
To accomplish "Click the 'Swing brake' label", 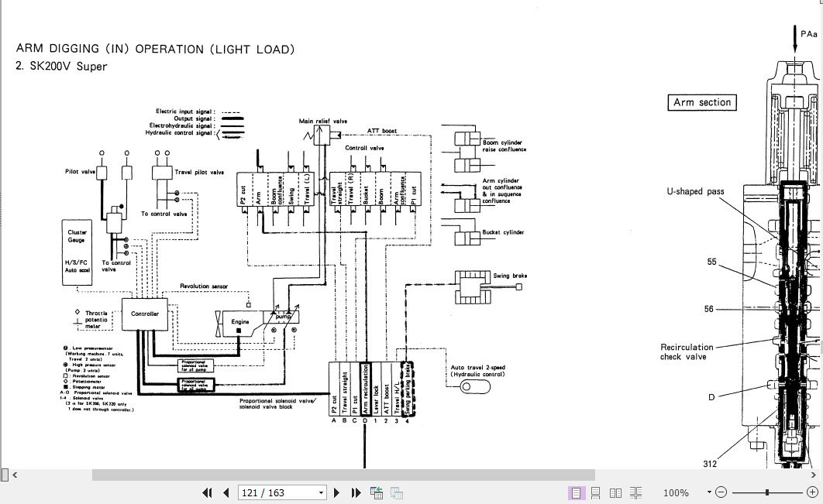I will pos(510,276).
